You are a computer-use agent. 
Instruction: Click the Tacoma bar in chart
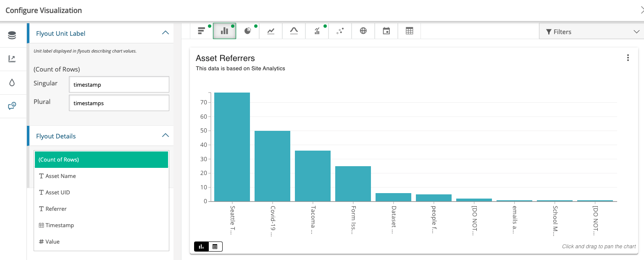[x=313, y=176]
